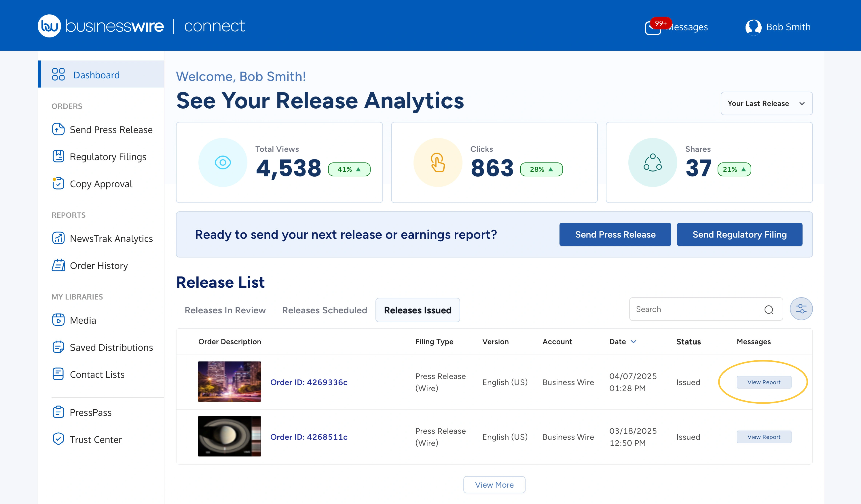The image size is (861, 504).
Task: Open the Messages envelope icon
Action: [653, 28]
